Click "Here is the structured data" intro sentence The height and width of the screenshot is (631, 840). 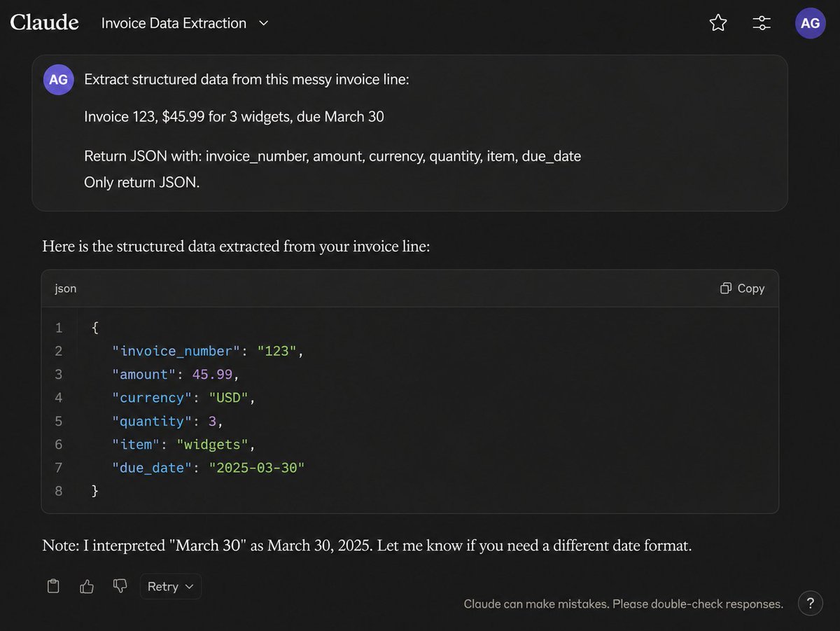[235, 246]
